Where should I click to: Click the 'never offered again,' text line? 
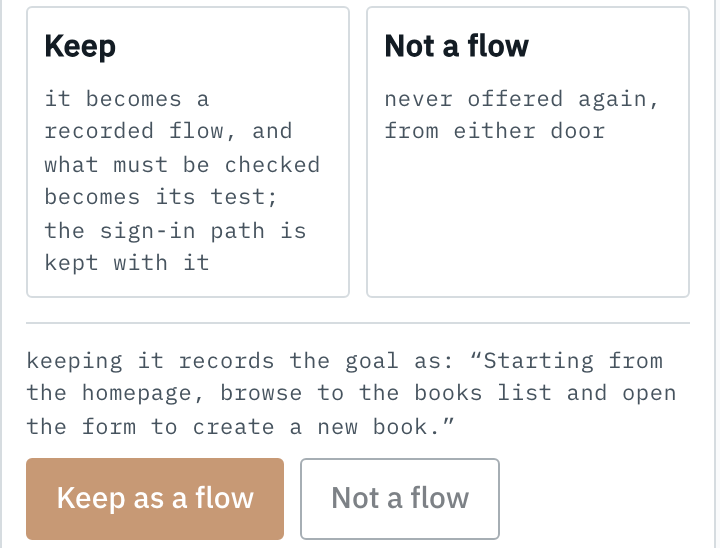pos(522,99)
